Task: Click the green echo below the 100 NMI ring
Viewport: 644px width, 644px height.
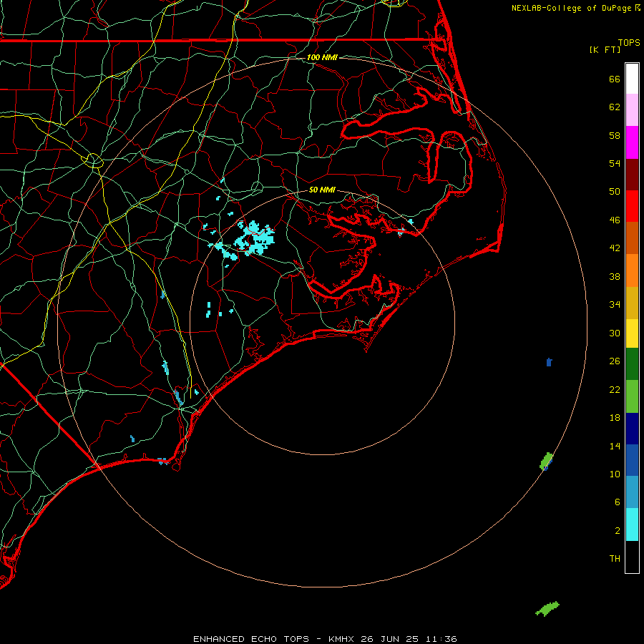Action: coord(547,609)
